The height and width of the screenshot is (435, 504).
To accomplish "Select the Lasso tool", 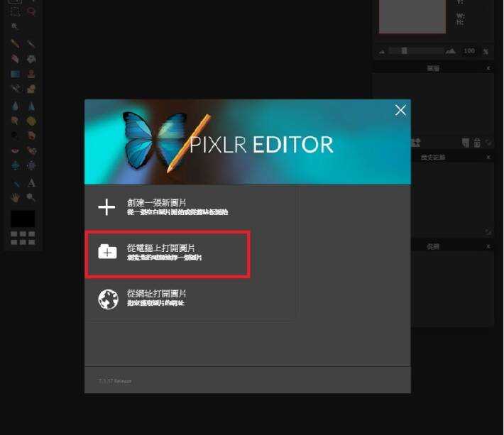I will pos(31,12).
